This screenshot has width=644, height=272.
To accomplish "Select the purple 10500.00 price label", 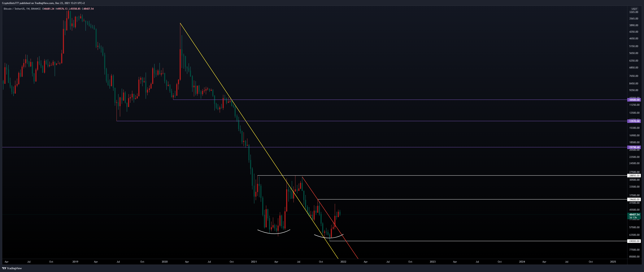I will coord(634,100).
